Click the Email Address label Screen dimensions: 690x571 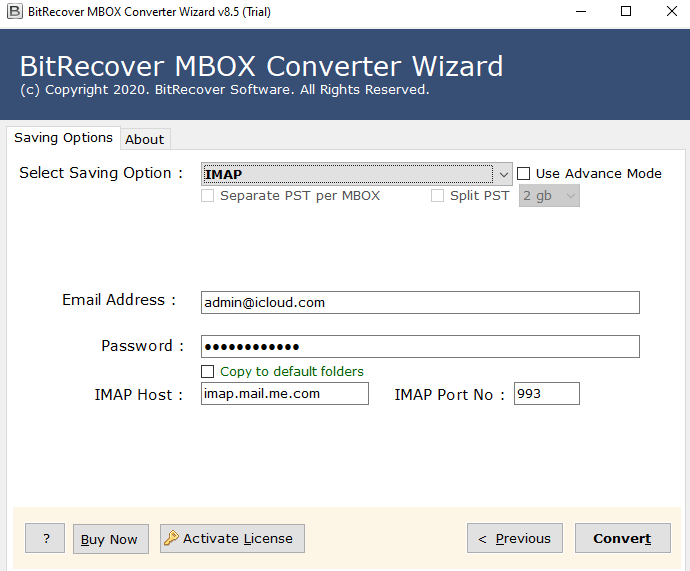119,300
